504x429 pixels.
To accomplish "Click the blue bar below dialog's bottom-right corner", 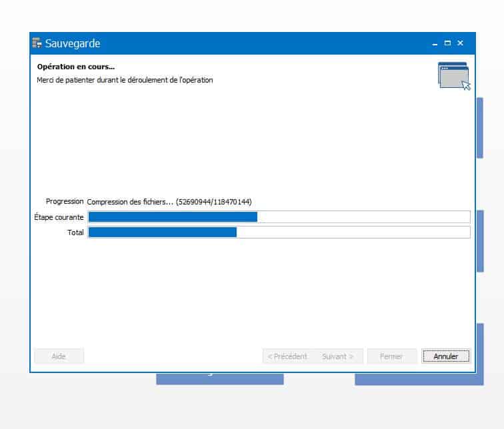I will pos(419,380).
